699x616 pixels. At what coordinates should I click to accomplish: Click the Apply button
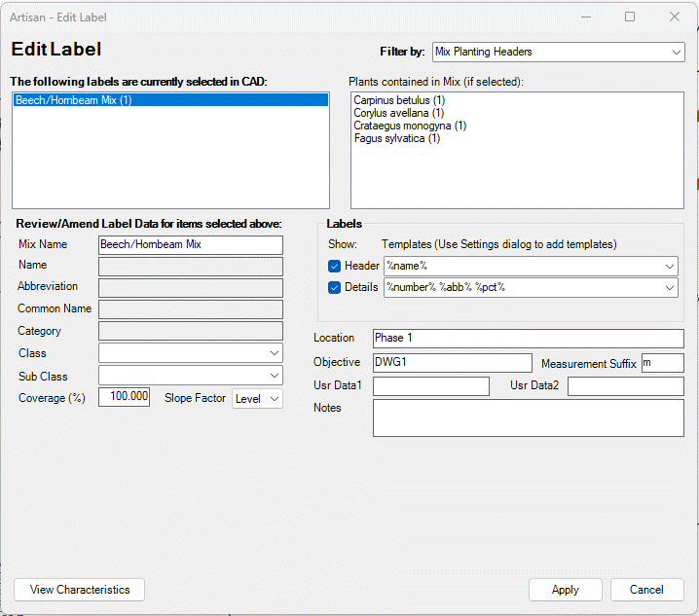[565, 590]
